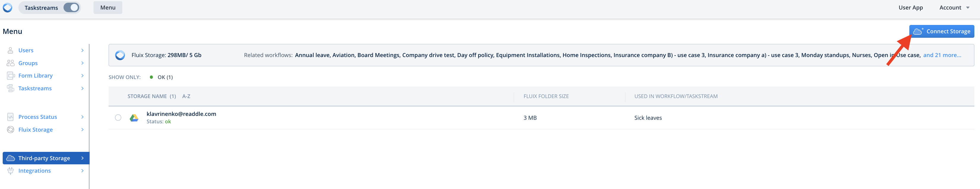Click the Fluix logo in top bar
The image size is (980, 189).
pyautogui.click(x=8, y=8)
